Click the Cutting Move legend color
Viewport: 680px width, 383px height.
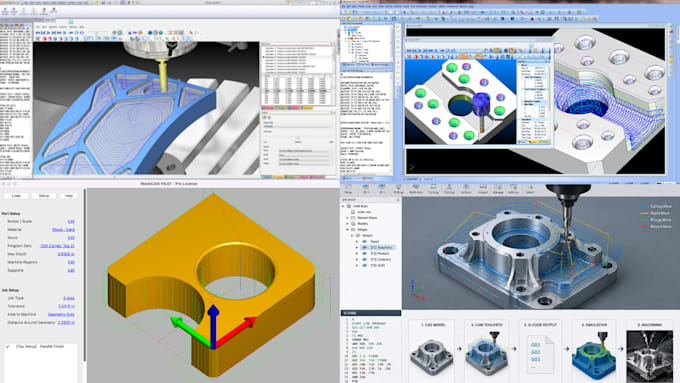click(x=644, y=206)
